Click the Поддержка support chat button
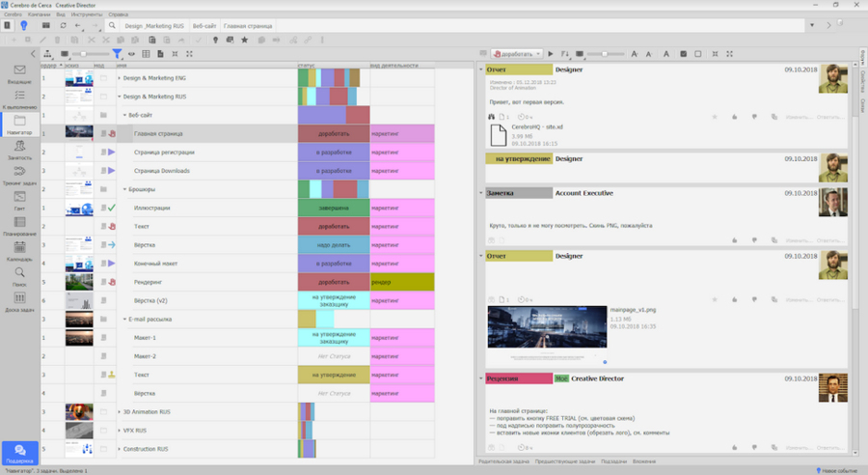This screenshot has width=868, height=475. pos(19,453)
